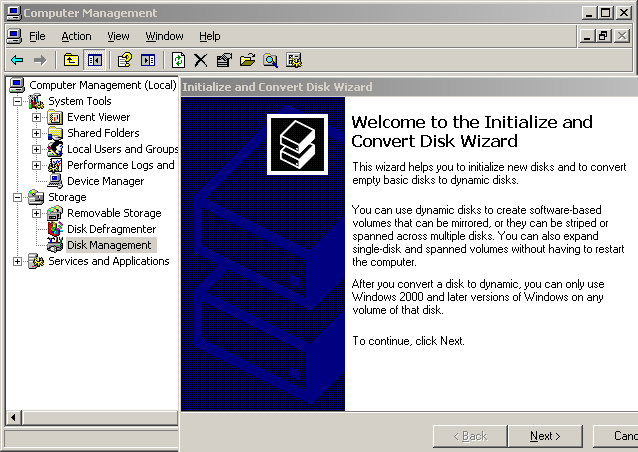The image size is (638, 452).
Task: Maximize the Computer Management window
Action: (605, 13)
